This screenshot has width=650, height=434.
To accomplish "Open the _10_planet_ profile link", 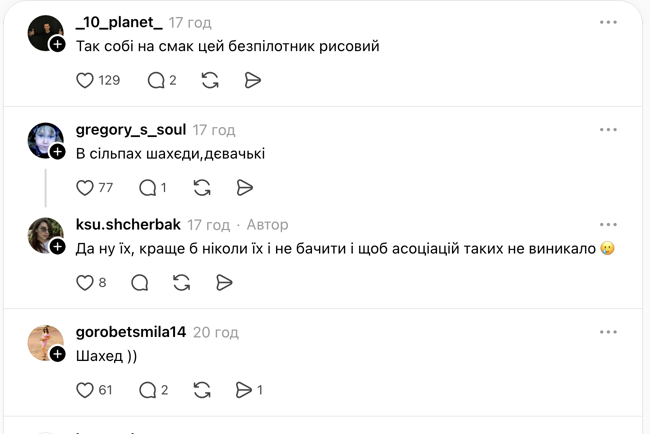I will [118, 22].
